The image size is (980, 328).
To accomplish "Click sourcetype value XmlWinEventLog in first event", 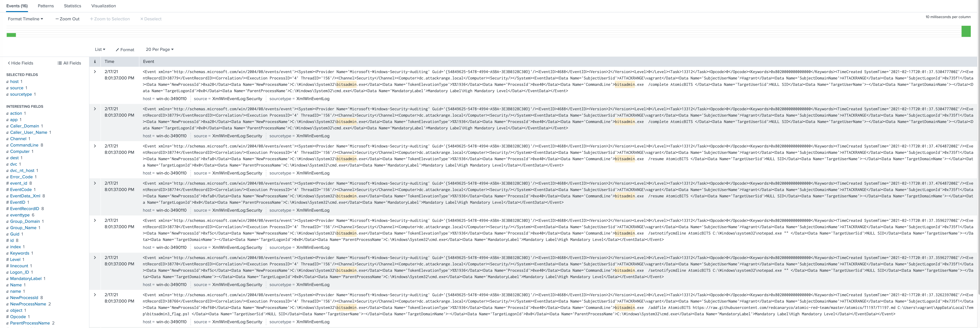I will [313, 99].
